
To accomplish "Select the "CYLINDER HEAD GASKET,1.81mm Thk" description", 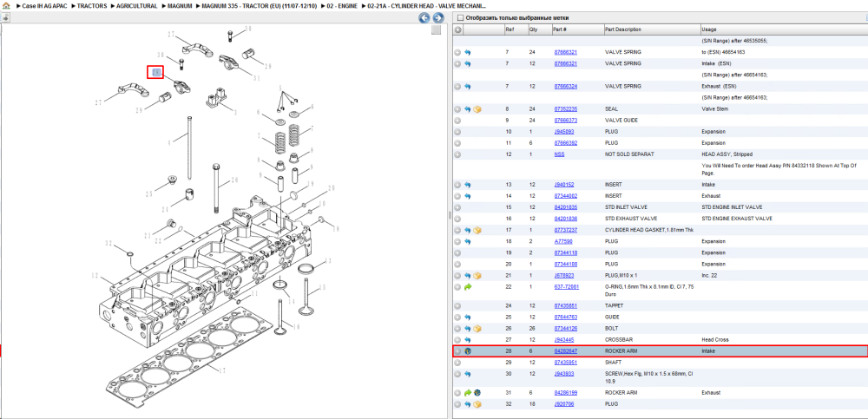I will (x=649, y=230).
